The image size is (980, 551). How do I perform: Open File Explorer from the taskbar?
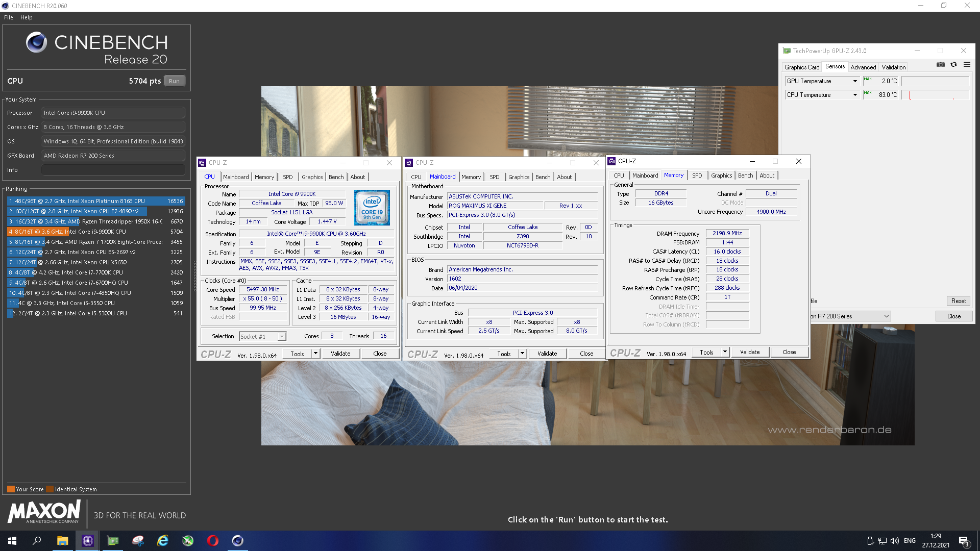click(62, 541)
